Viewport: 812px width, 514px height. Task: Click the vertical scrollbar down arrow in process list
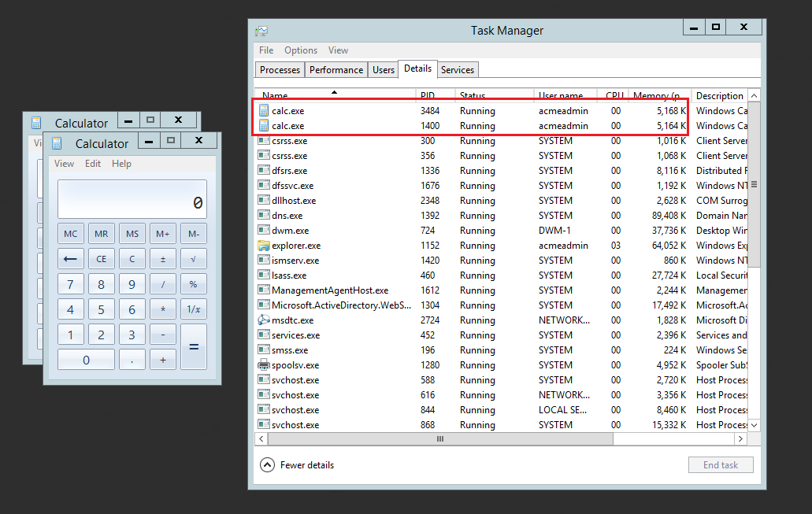click(754, 425)
